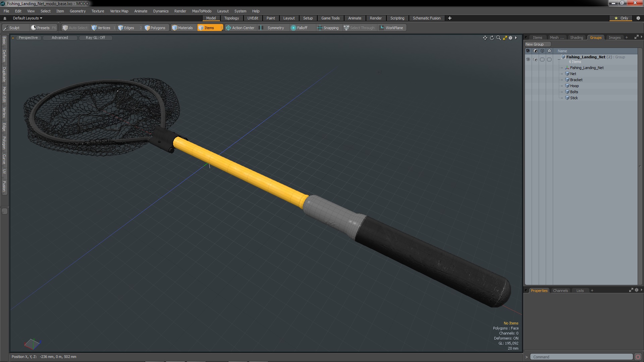Open Perspective view type dropdown

pyautogui.click(x=28, y=38)
